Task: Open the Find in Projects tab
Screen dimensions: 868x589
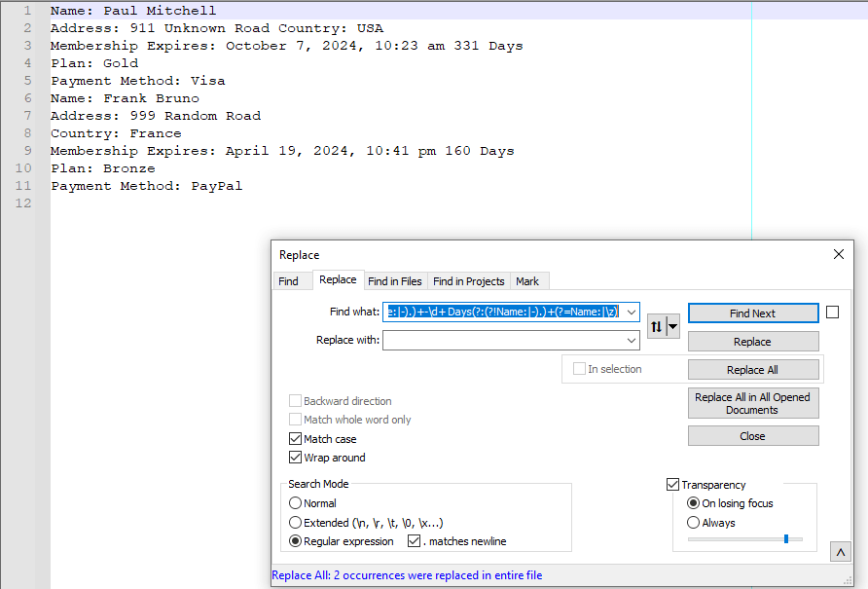Action: tap(468, 280)
